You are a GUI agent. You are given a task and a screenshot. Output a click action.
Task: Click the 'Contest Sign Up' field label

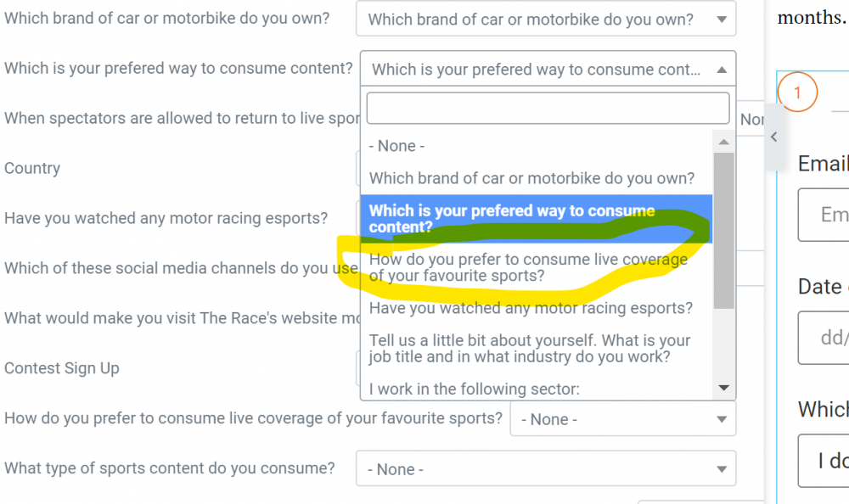[62, 368]
